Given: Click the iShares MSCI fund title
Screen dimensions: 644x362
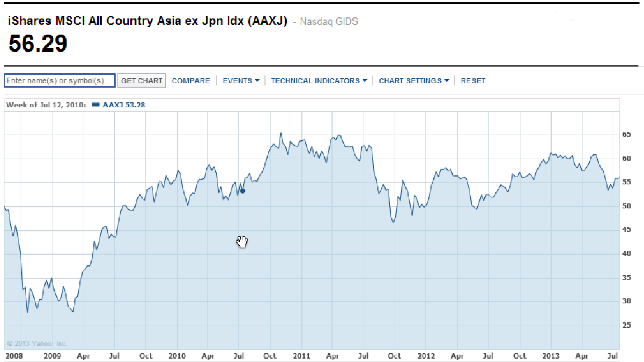Looking at the screenshot, I should tap(148, 21).
